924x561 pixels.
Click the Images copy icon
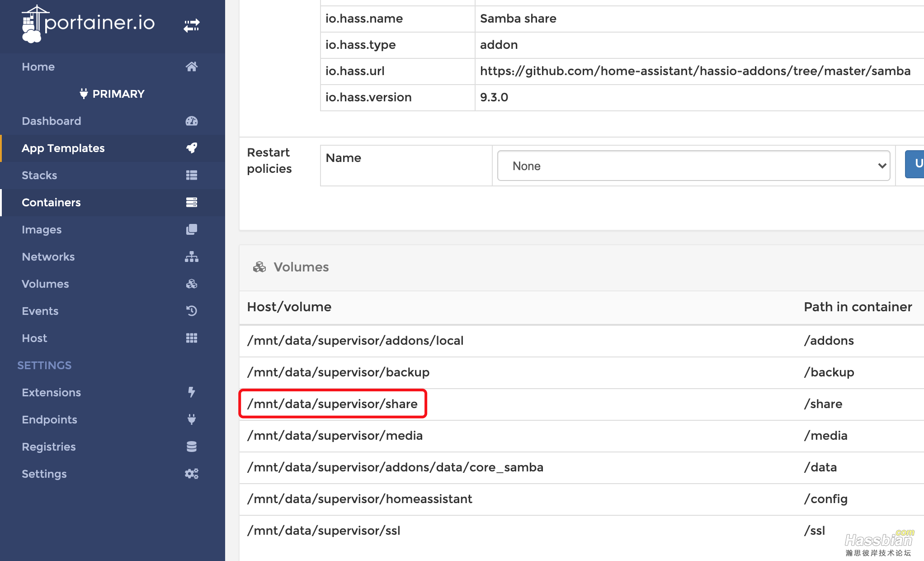coord(191,230)
